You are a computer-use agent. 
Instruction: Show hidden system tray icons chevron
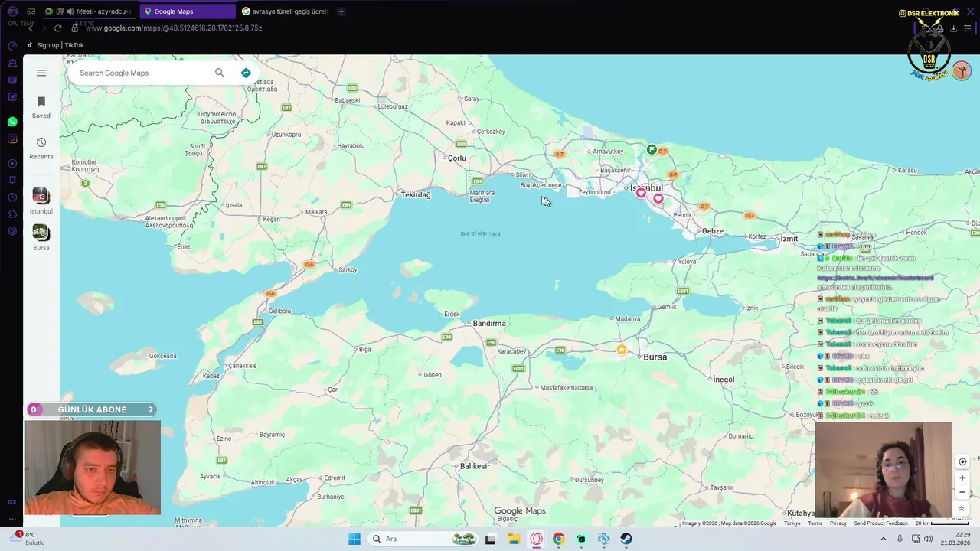coord(884,539)
